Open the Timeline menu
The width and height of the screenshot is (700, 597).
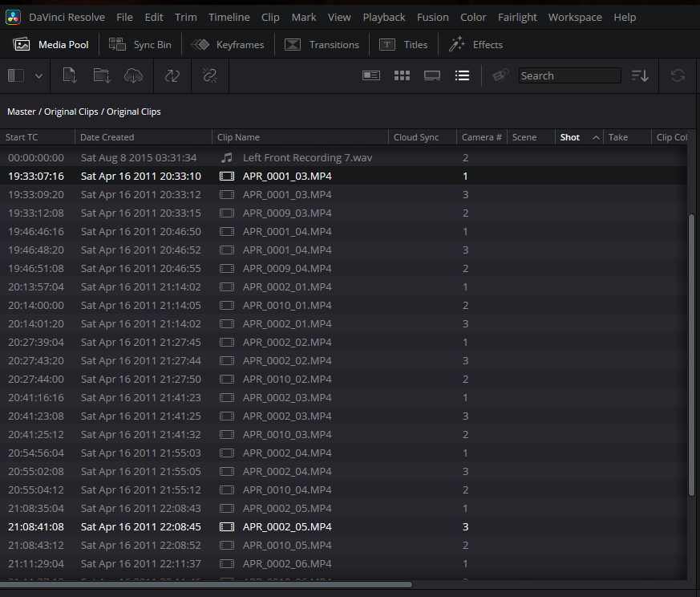pos(229,18)
